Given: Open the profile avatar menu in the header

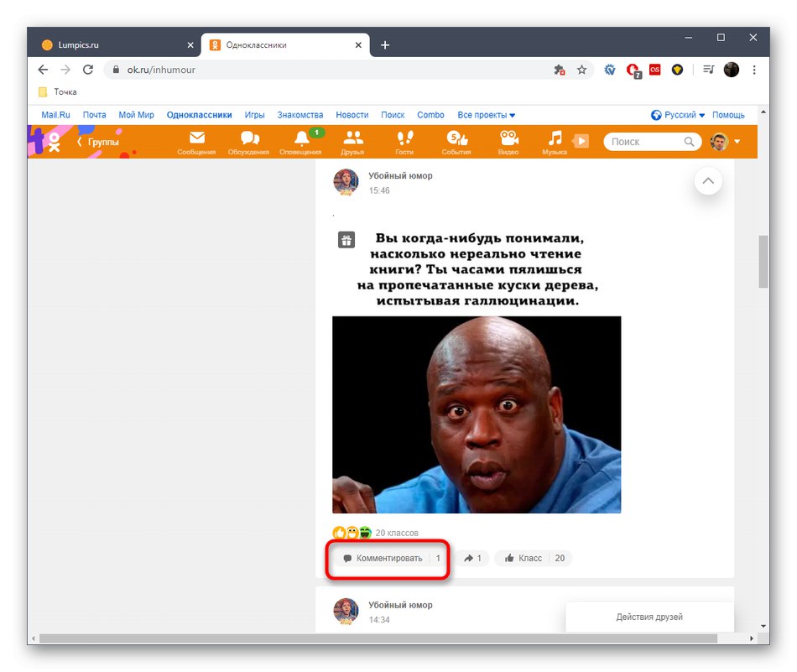Looking at the screenshot, I should [x=720, y=143].
